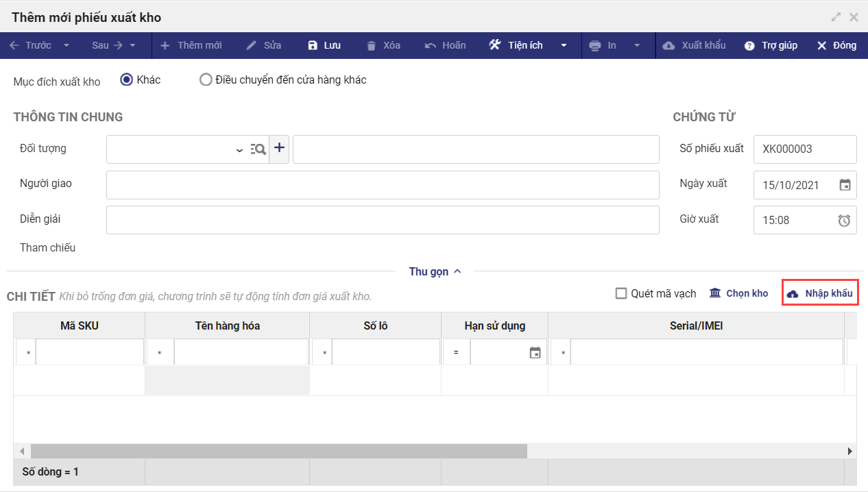Select Điều chuyển đến cửa hàng khác
Screen dimensions: 868x492
pos(206,79)
